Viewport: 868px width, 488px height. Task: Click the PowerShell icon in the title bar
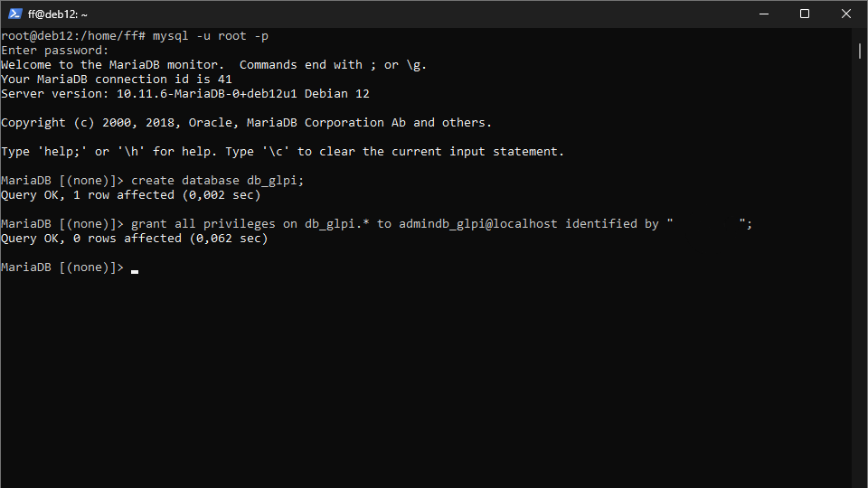pyautogui.click(x=15, y=14)
